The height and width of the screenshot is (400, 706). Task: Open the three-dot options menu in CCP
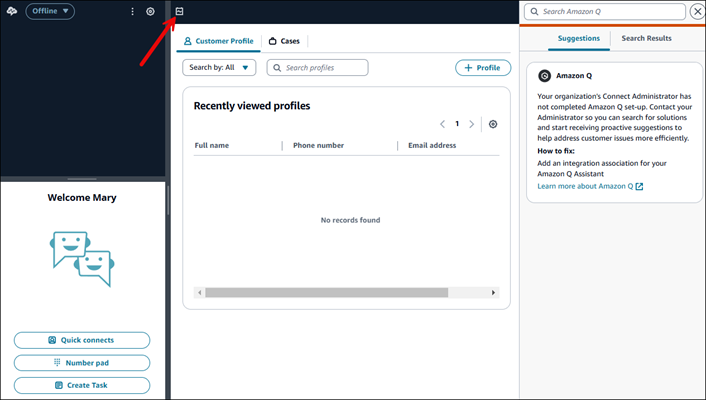[x=133, y=12]
